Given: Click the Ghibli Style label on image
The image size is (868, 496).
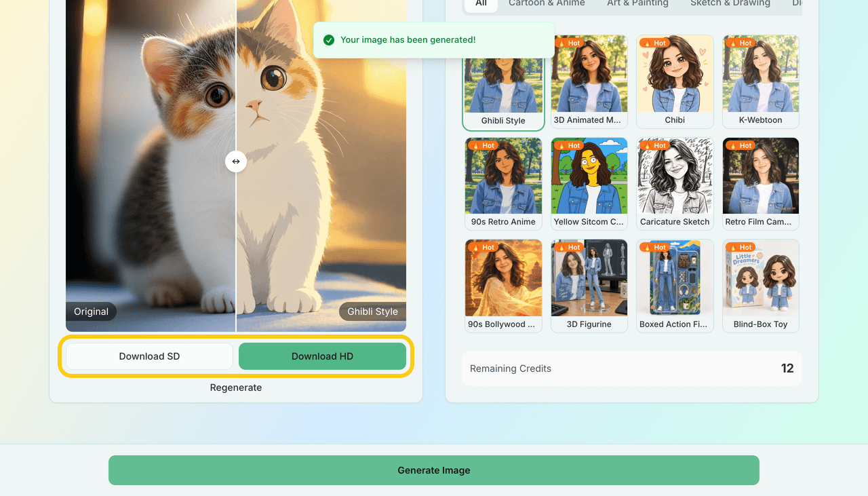Looking at the screenshot, I should pos(372,311).
